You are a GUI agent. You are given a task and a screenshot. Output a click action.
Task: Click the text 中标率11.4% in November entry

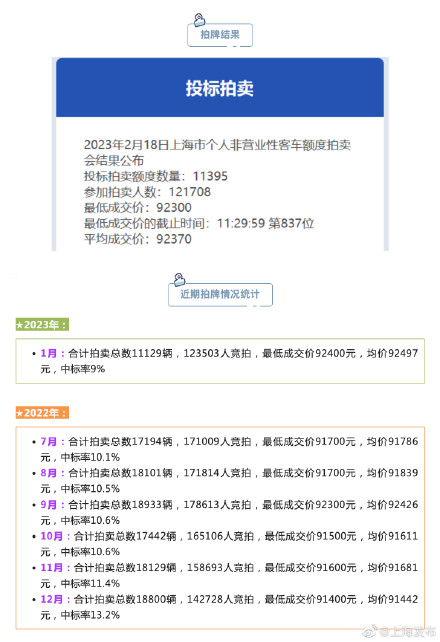(x=90, y=583)
